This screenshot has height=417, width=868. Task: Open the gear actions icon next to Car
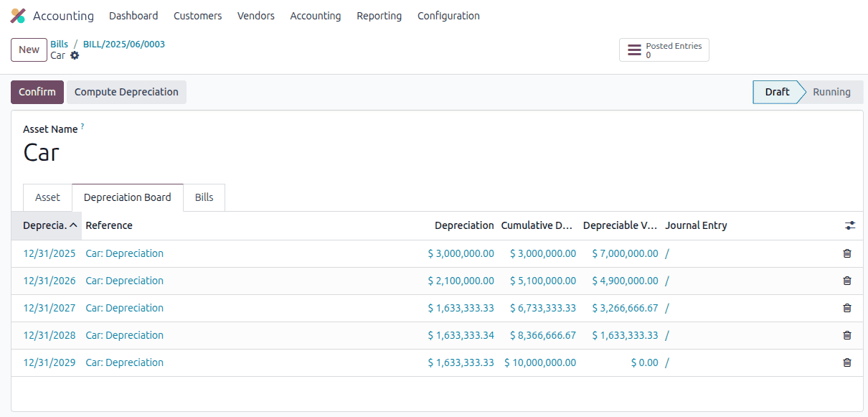coord(74,55)
